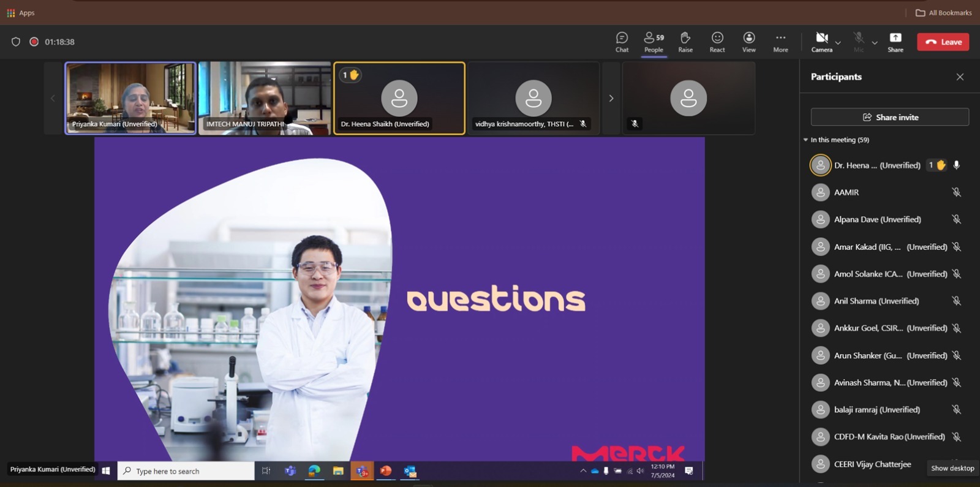
Task: Raise your hand in the meeting
Action: tap(685, 42)
